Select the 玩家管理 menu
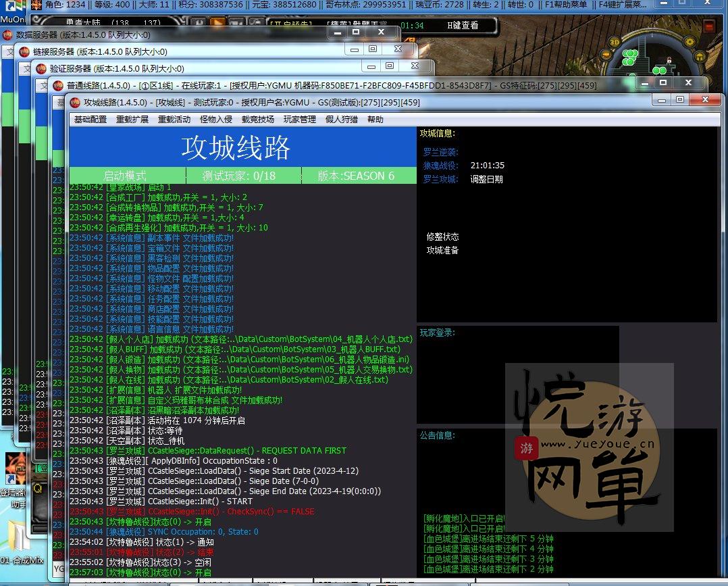The image size is (728, 586). [299, 120]
